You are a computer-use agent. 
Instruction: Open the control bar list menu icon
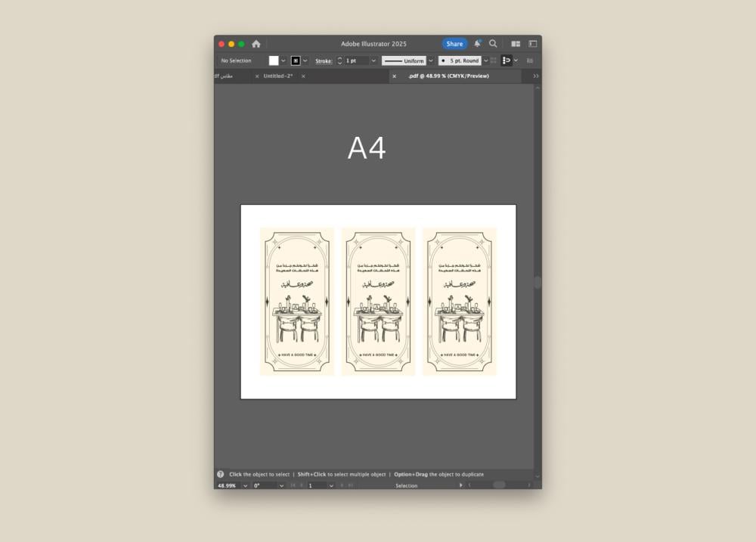[x=530, y=60]
